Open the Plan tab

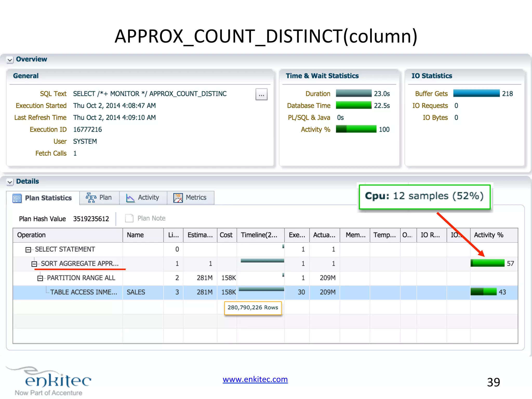point(99,198)
